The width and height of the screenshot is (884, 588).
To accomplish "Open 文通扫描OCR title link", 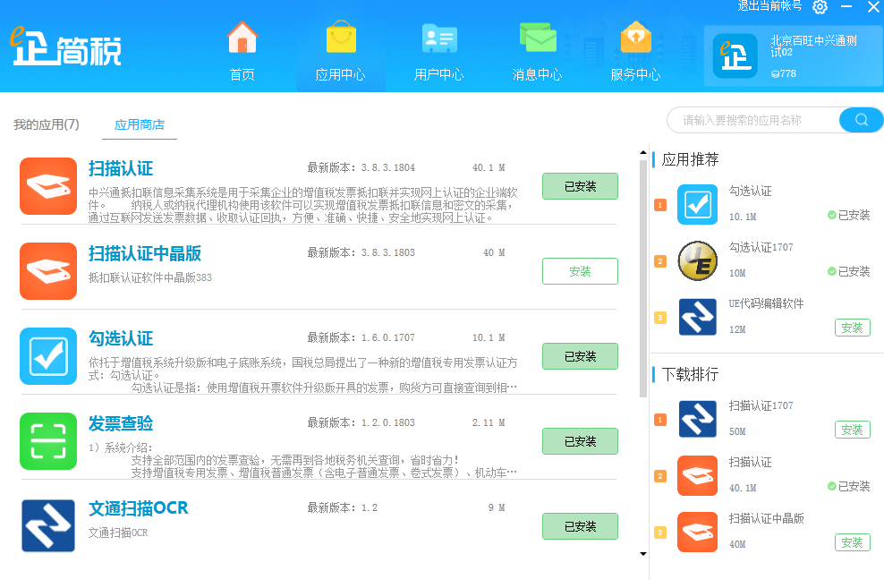I will click(x=138, y=508).
